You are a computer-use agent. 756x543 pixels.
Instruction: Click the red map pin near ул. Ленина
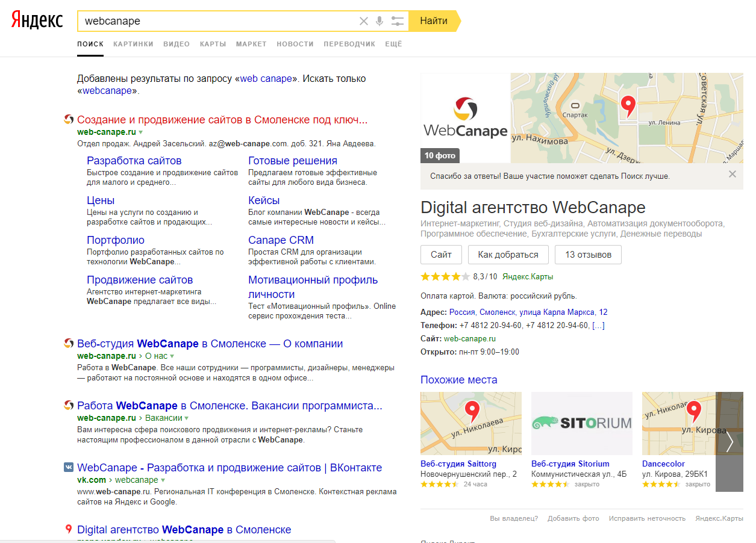628,107
